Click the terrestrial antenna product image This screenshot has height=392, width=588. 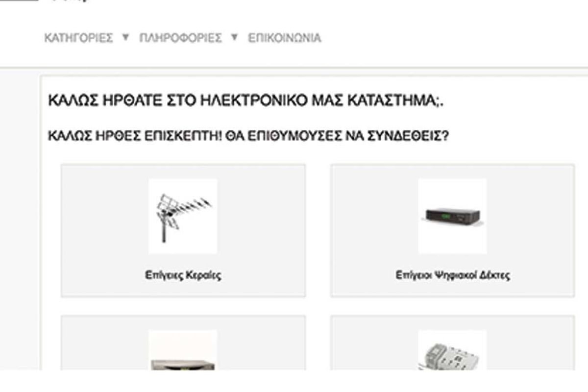[183, 216]
